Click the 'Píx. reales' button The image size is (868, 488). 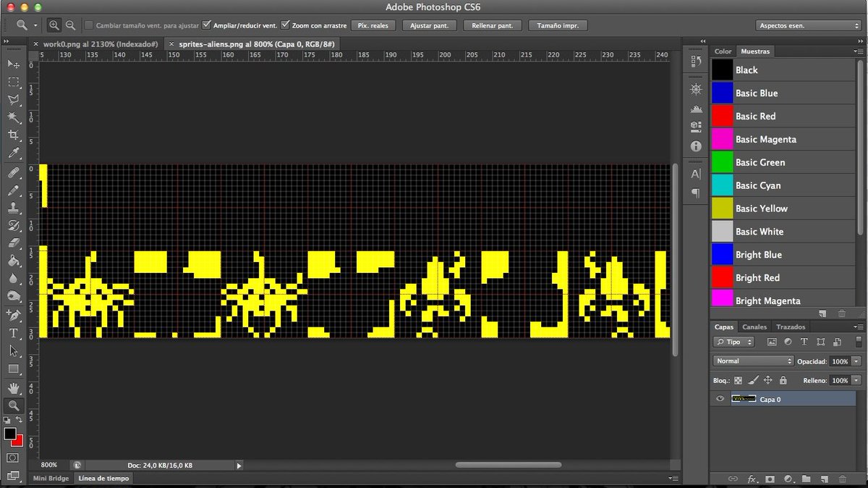click(373, 25)
